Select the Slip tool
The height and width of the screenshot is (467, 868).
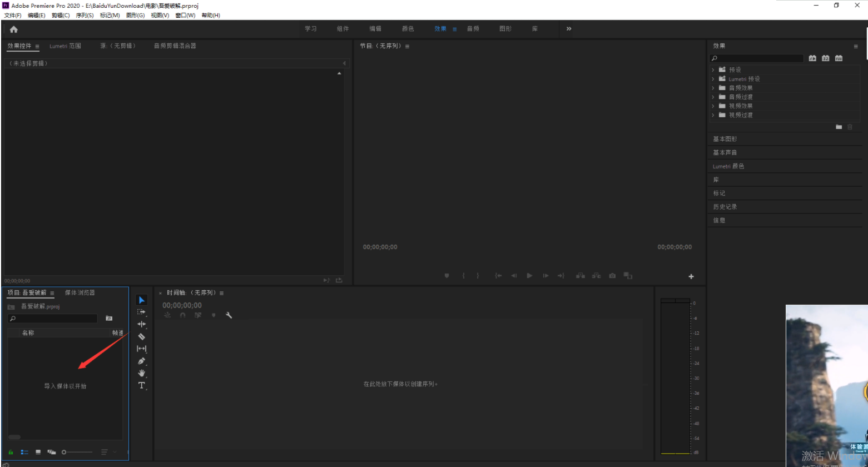141,349
